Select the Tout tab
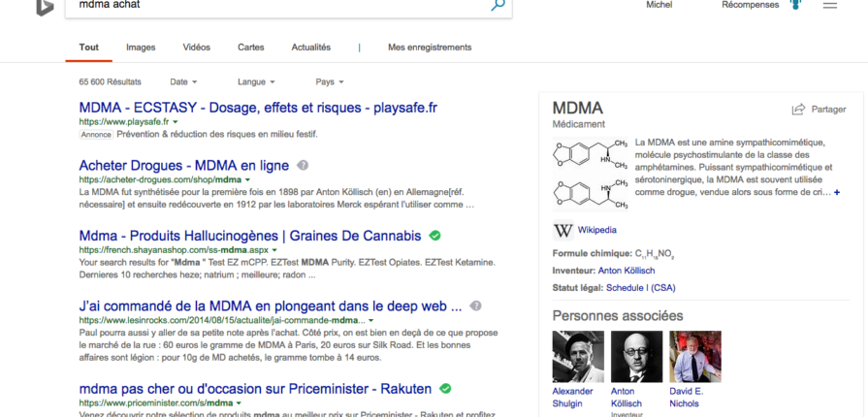This screenshot has width=868, height=417. click(88, 48)
